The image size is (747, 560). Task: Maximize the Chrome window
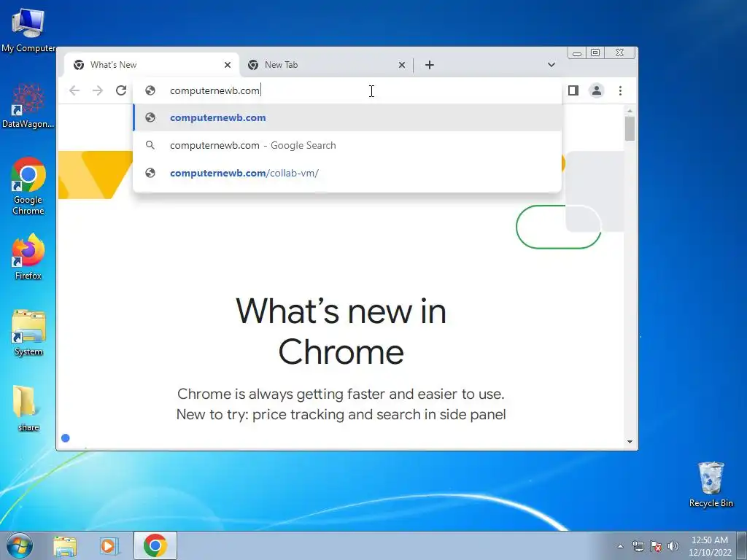coord(595,52)
